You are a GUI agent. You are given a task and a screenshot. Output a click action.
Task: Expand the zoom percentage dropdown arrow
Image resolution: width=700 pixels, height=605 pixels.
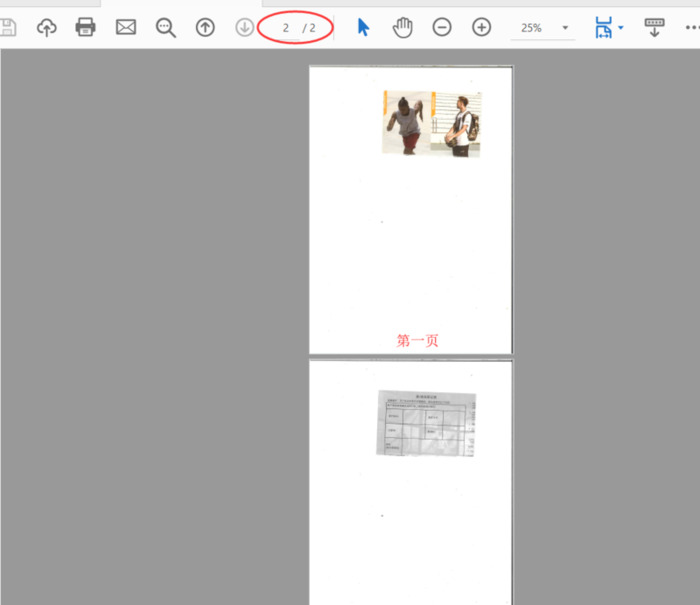(565, 28)
